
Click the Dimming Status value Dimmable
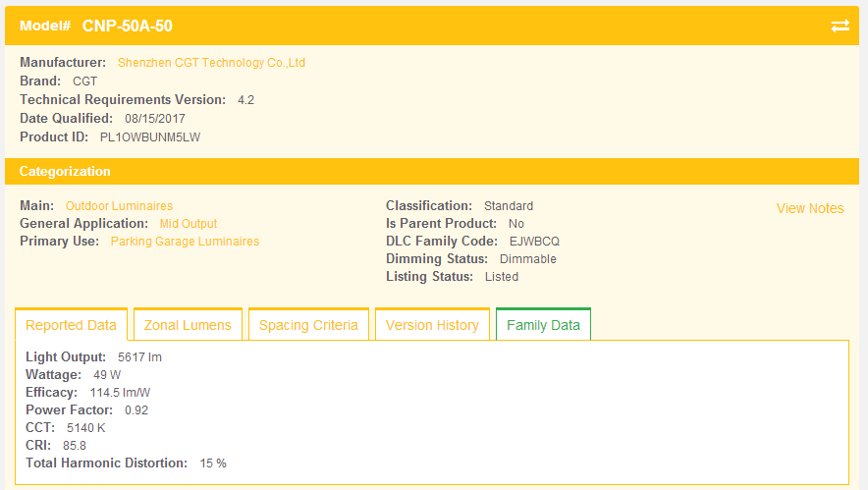click(x=527, y=259)
